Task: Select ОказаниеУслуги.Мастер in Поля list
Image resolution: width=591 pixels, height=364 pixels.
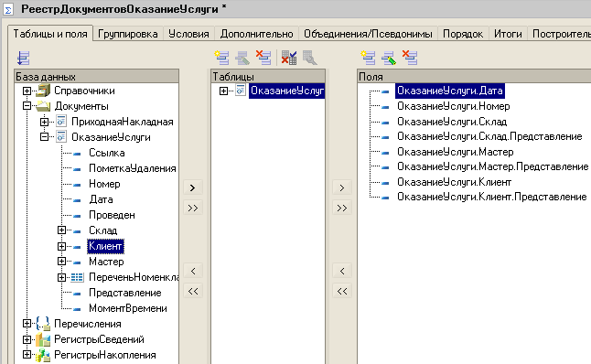Action: tap(456, 152)
